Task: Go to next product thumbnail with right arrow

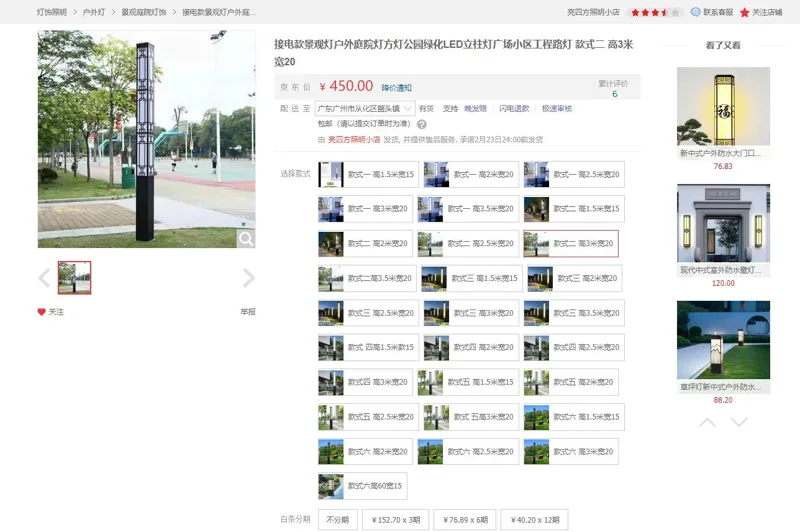Action: 248,278
